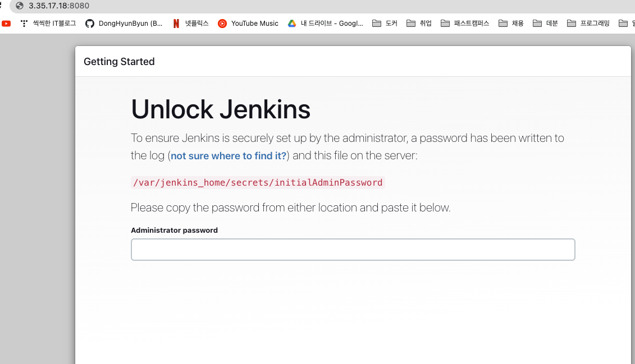This screenshot has width=635, height=364.
Task: Click the "Please copy the password" instruction text
Action: [x=290, y=208]
